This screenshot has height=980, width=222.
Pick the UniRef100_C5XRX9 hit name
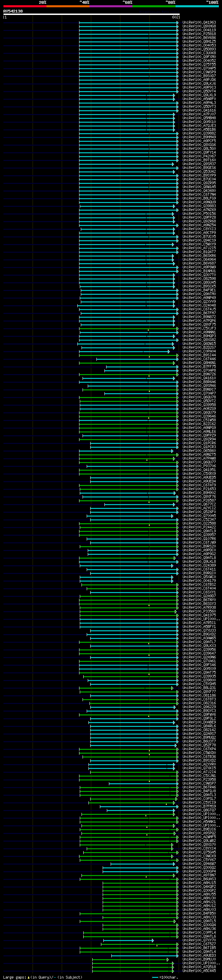[199, 473]
